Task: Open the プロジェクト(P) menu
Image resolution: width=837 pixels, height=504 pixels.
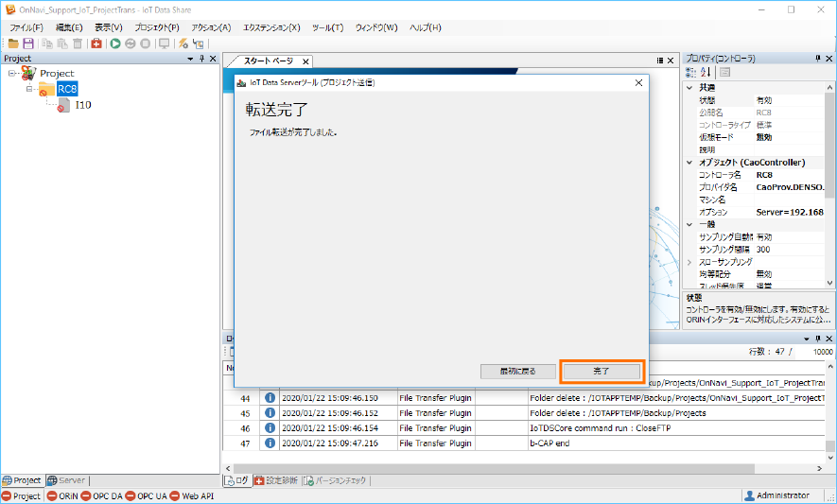Action: [x=156, y=27]
